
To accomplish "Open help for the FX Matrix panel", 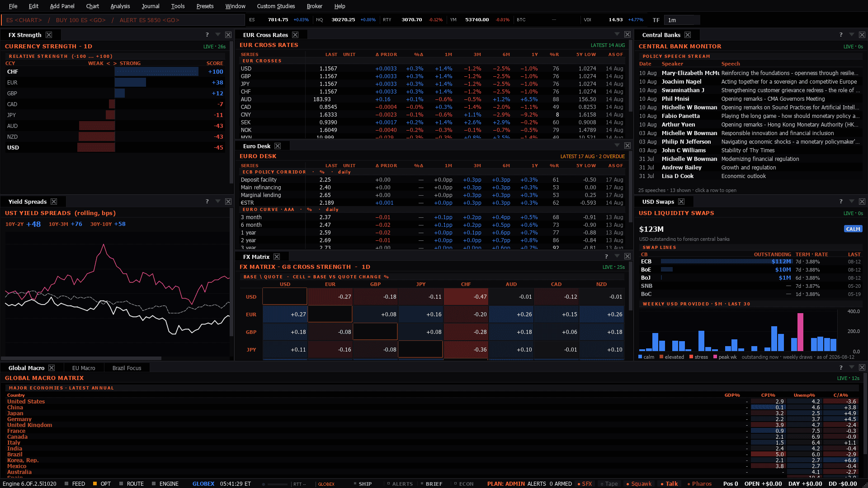I will 606,257.
